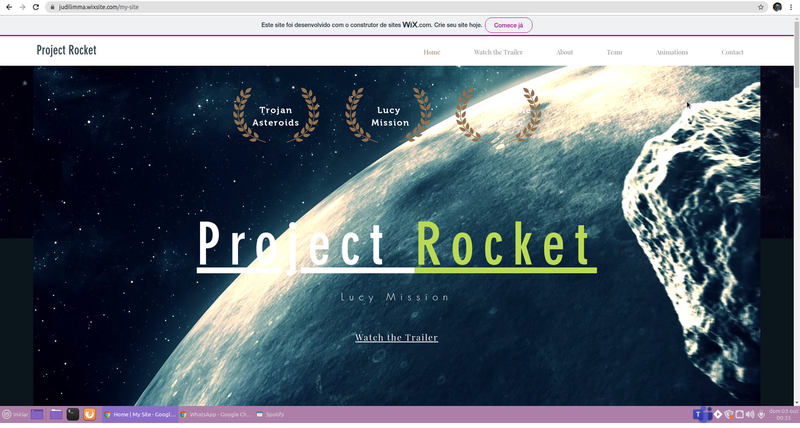Open the Chrome profile avatar
Screen dimensions: 800x428
point(777,7)
